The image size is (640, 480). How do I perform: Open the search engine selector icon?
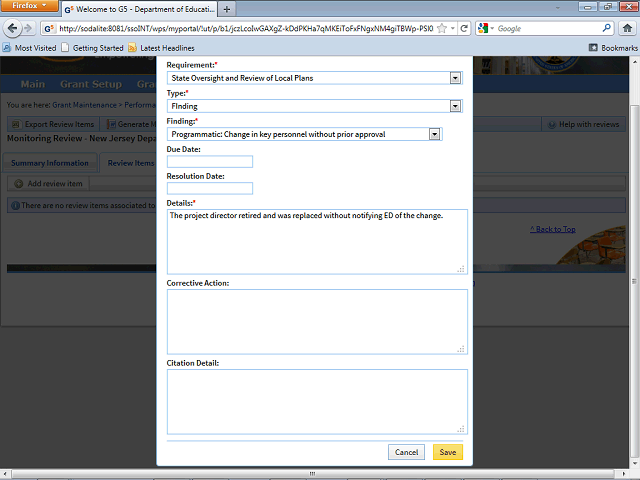coord(486,28)
